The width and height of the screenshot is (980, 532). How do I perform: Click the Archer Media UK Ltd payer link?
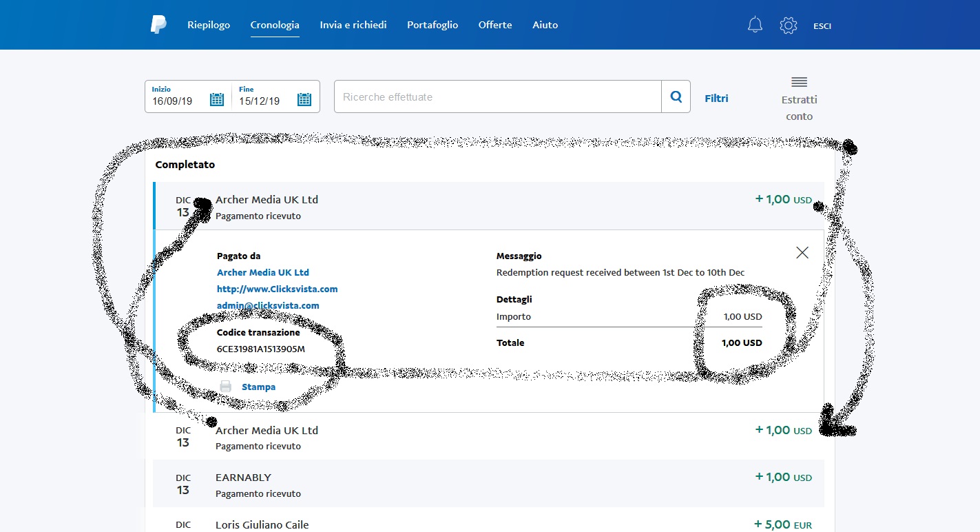pos(263,272)
